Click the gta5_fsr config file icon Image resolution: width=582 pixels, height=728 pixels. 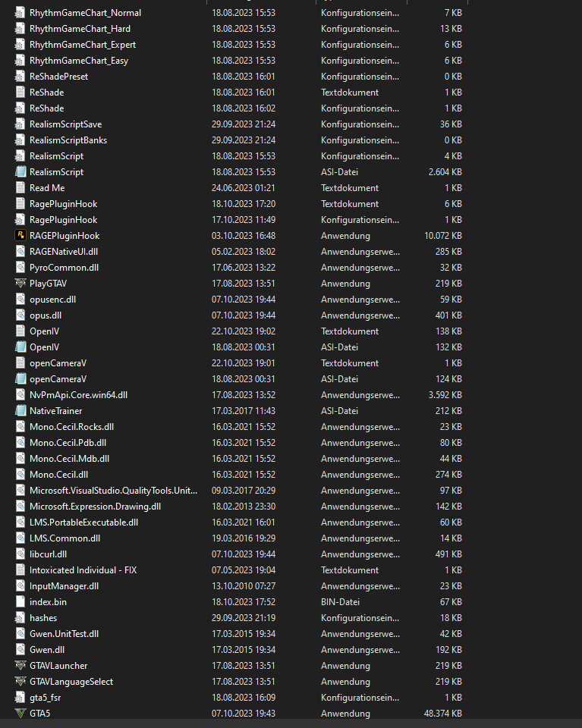pyautogui.click(x=20, y=698)
